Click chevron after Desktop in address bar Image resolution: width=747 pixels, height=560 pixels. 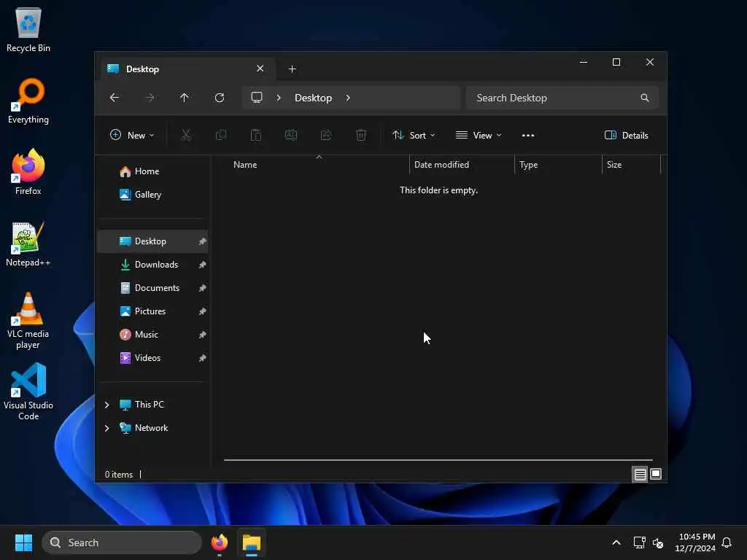point(348,98)
